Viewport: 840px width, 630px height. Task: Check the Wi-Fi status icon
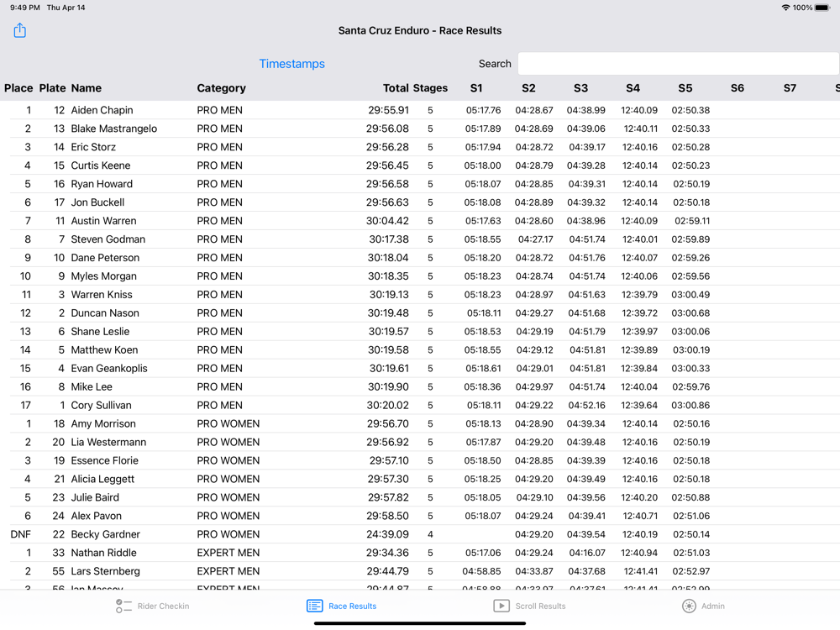pyautogui.click(x=785, y=8)
